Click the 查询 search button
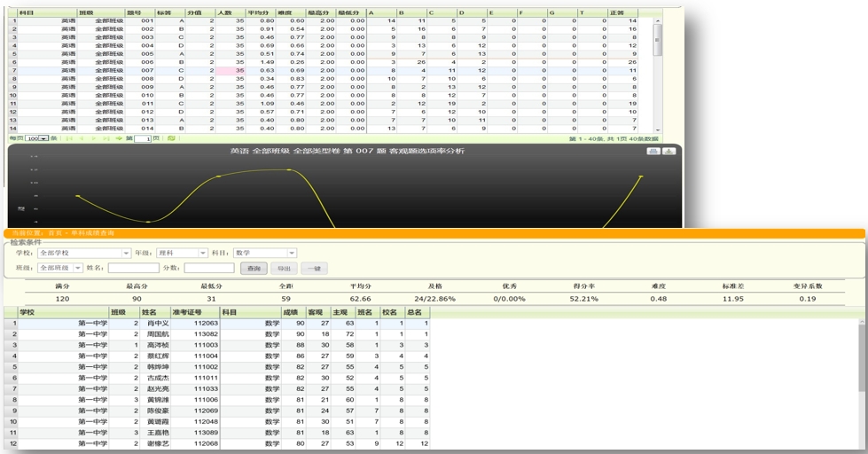The height and width of the screenshot is (454, 868). click(x=254, y=269)
